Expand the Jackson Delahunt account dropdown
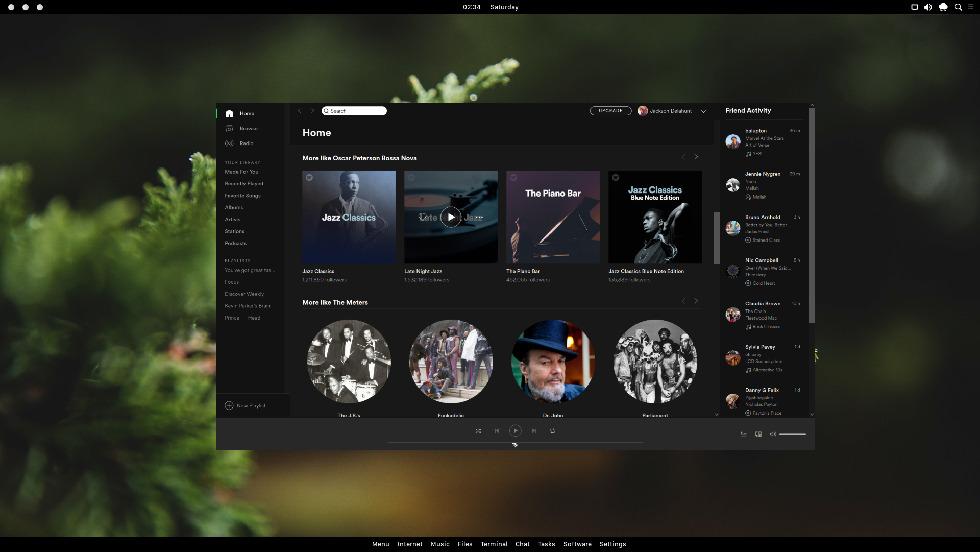 703,111
